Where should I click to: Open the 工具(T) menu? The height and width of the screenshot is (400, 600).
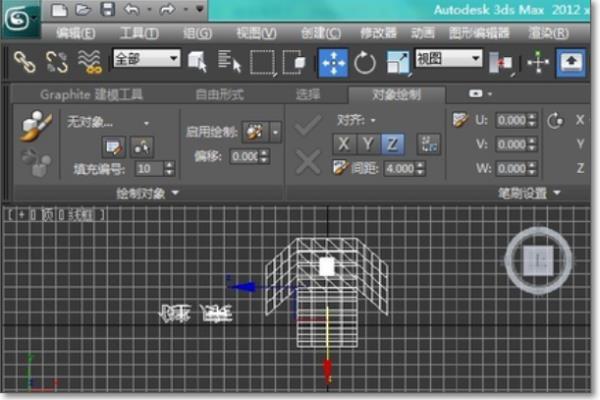pos(139,34)
